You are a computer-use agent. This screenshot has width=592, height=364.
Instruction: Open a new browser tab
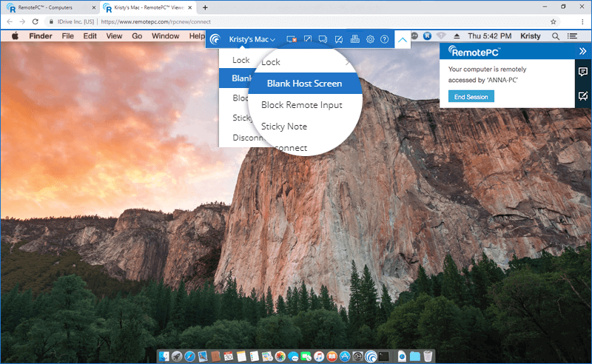(205, 7)
